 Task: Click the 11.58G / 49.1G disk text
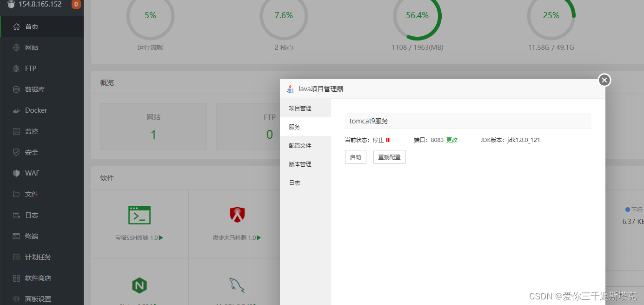point(551,47)
